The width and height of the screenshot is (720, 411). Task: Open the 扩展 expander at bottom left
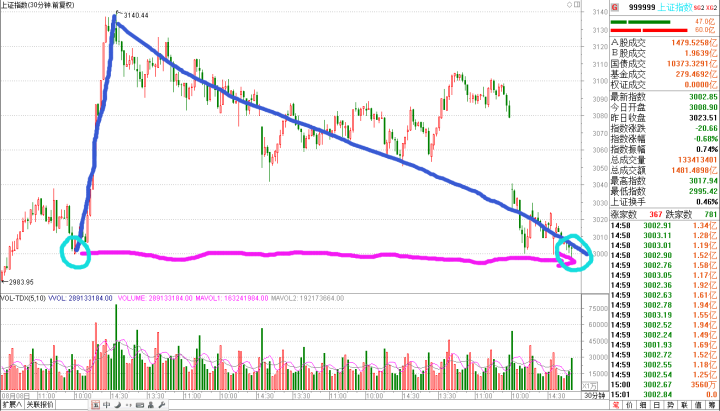tap(12, 404)
